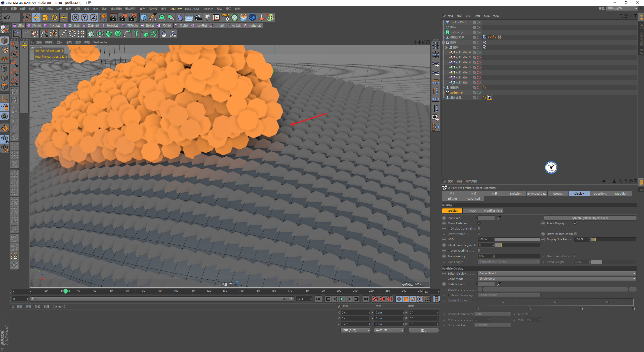Select the Rotate tool icon

54,17
